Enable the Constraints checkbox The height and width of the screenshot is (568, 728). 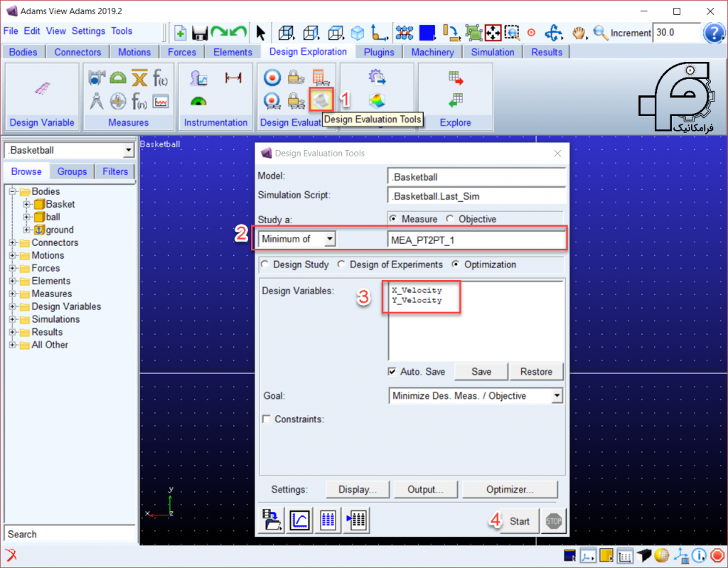pos(267,419)
